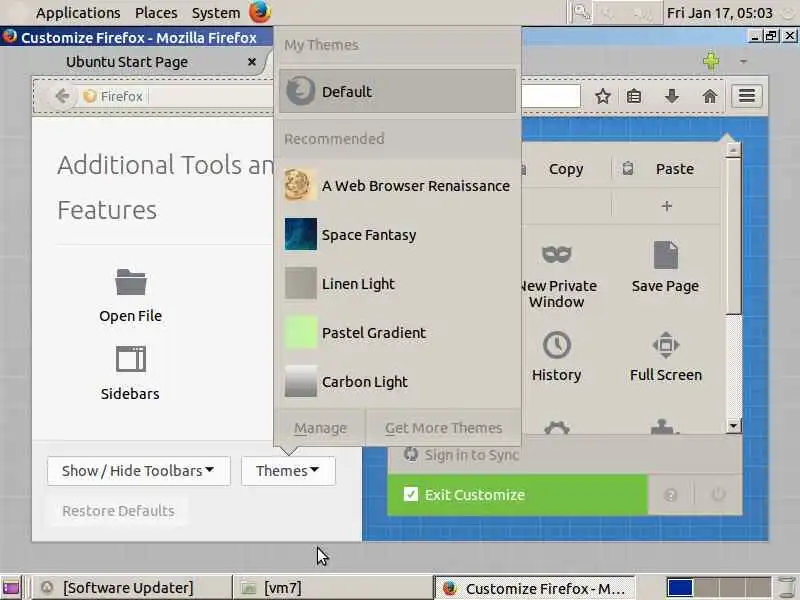Click the Space Fantasy thumbnail

[x=301, y=235]
